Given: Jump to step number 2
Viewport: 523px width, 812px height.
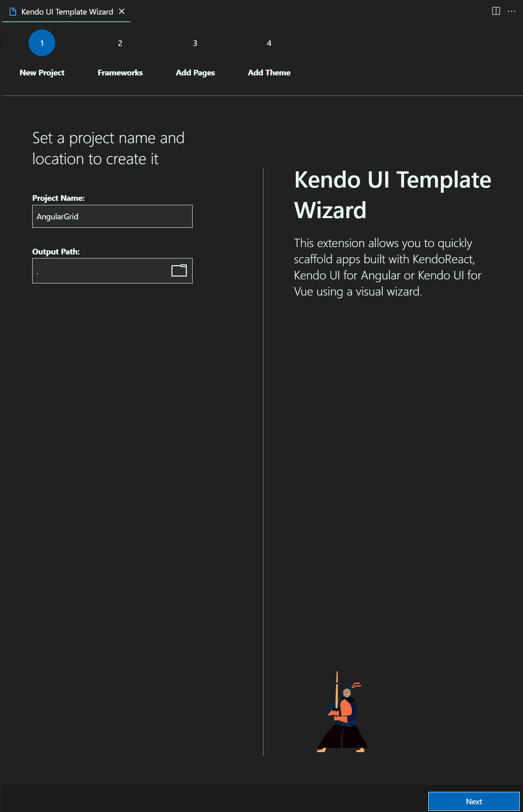Looking at the screenshot, I should [120, 43].
